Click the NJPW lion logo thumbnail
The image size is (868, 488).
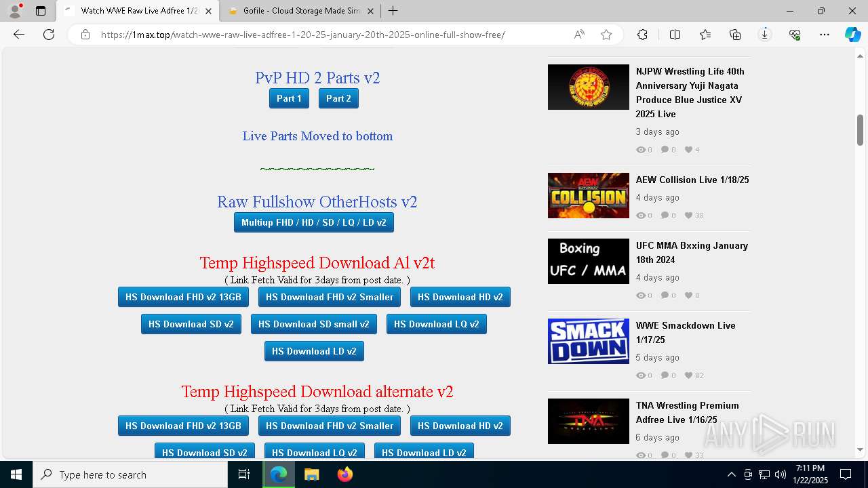(589, 87)
